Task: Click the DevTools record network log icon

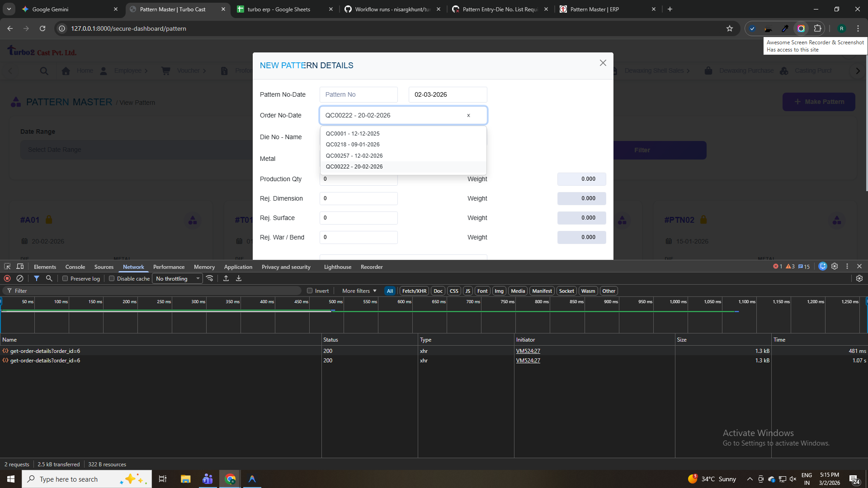Action: tap(7, 278)
